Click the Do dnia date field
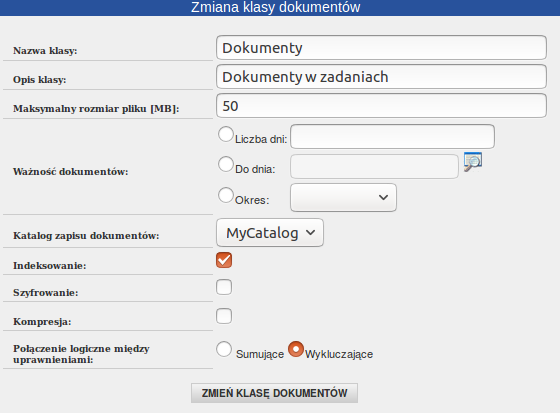This screenshot has width=560, height=413. [374, 166]
